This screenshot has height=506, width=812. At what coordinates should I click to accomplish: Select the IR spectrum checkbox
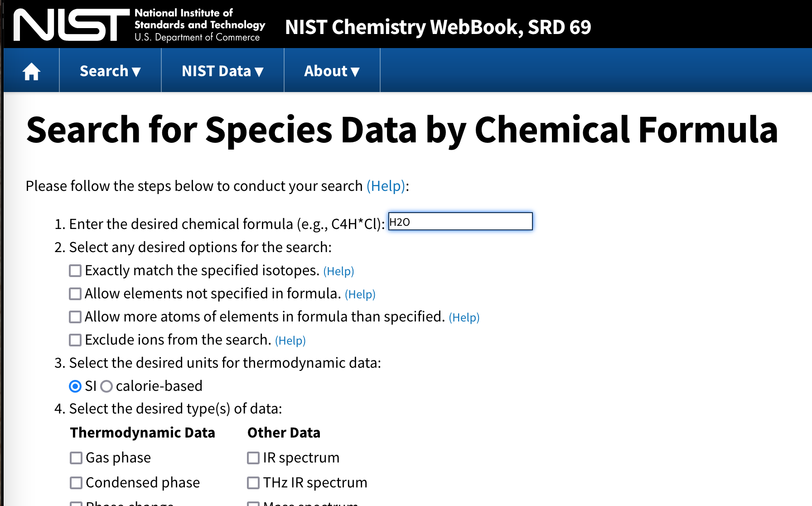coord(253,458)
